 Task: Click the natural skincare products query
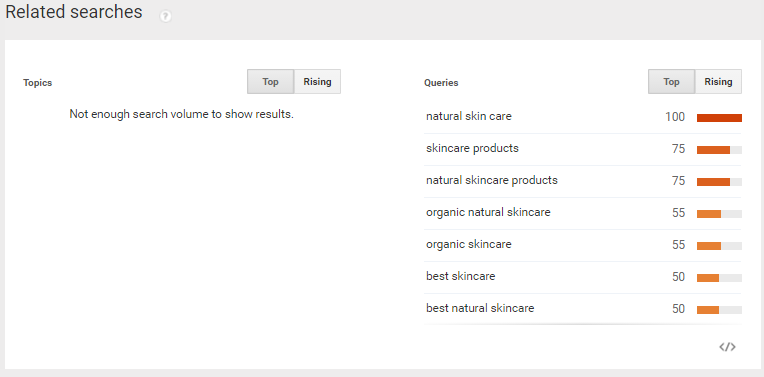click(x=492, y=180)
